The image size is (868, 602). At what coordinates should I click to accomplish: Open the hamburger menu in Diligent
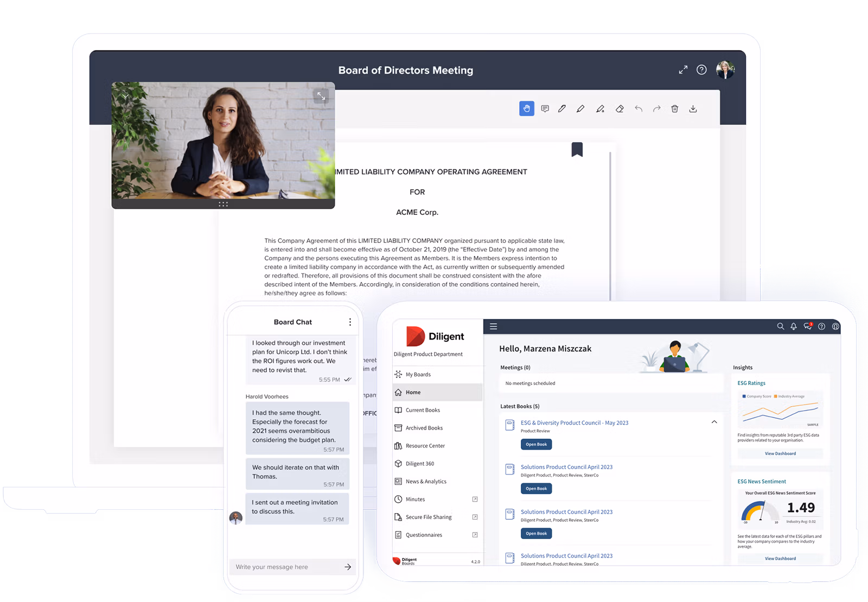tap(493, 326)
